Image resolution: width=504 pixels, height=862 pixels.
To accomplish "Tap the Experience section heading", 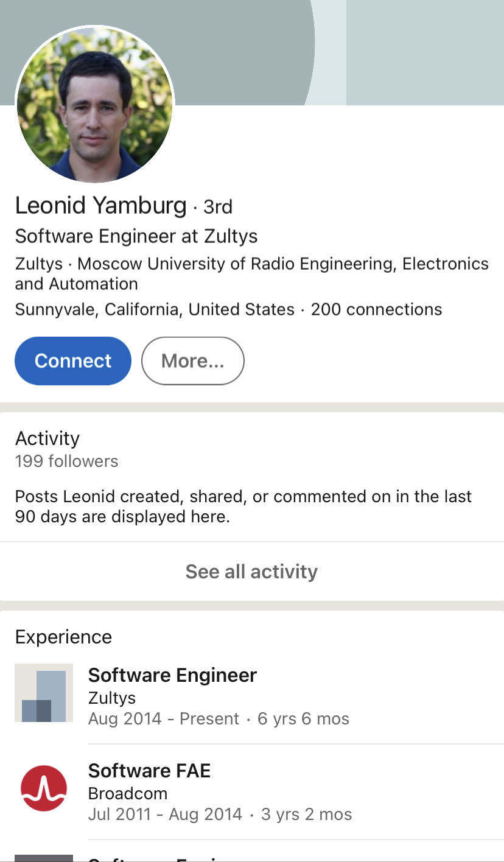I will 63,637.
